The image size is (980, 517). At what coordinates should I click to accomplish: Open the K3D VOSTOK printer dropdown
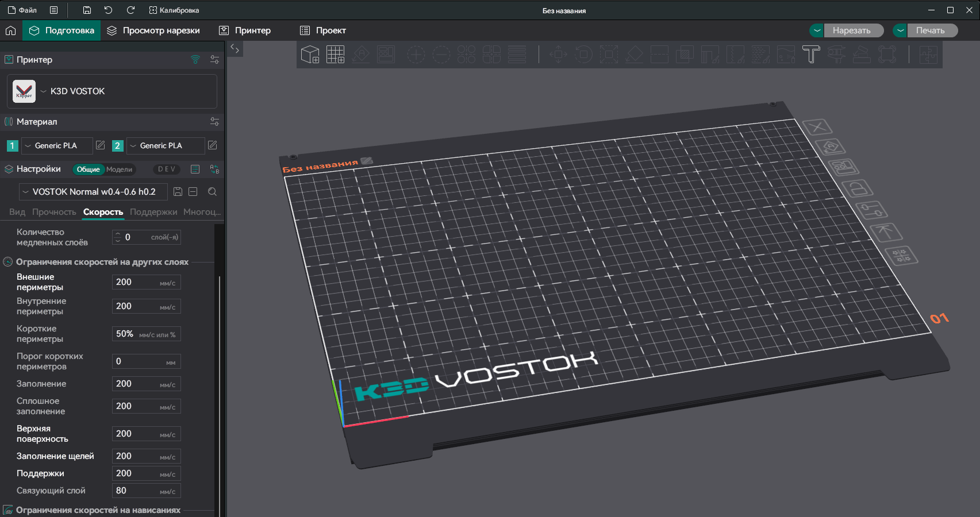[x=112, y=91]
